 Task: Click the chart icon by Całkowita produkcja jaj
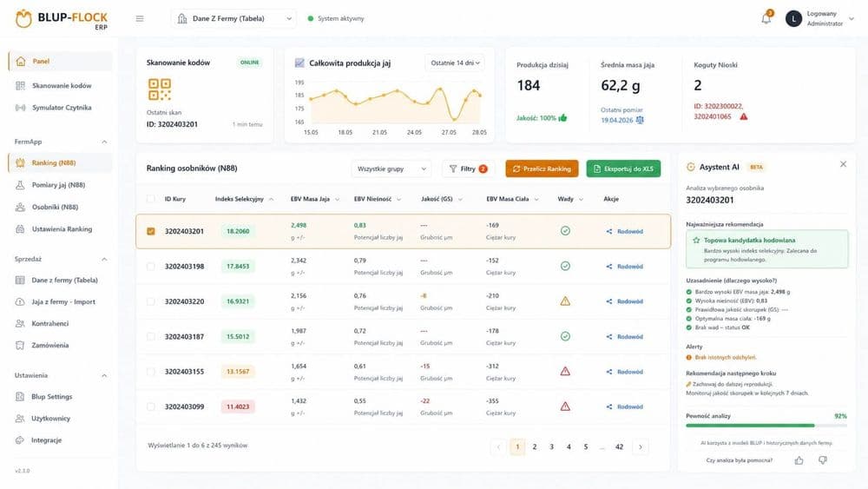coord(299,63)
